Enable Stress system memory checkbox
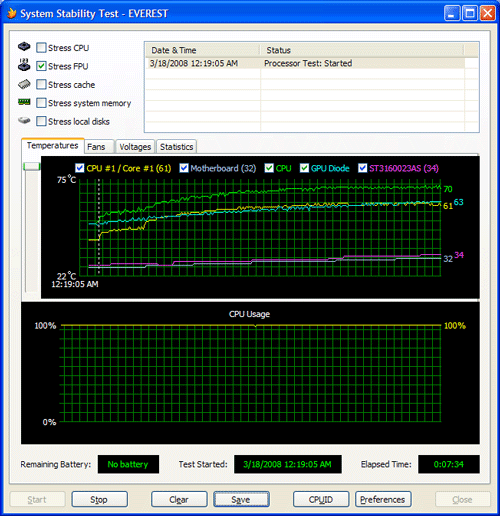The image size is (500, 516). 41,103
